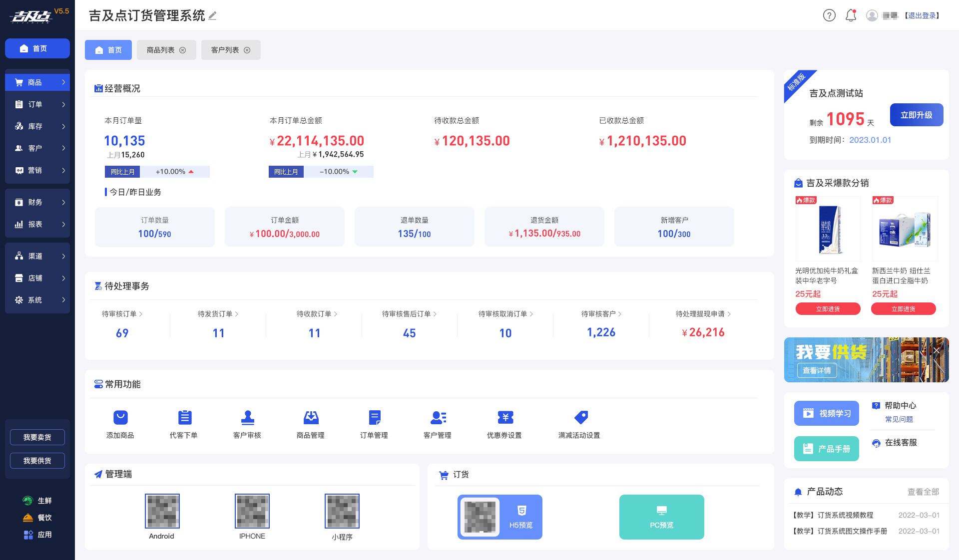Image resolution: width=959 pixels, height=560 pixels.
Task: Open the notification bell
Action: point(851,15)
